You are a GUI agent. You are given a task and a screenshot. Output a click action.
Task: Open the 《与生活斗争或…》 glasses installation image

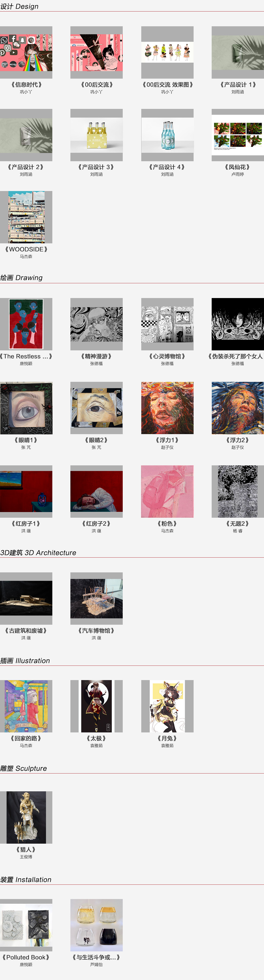coord(97,925)
